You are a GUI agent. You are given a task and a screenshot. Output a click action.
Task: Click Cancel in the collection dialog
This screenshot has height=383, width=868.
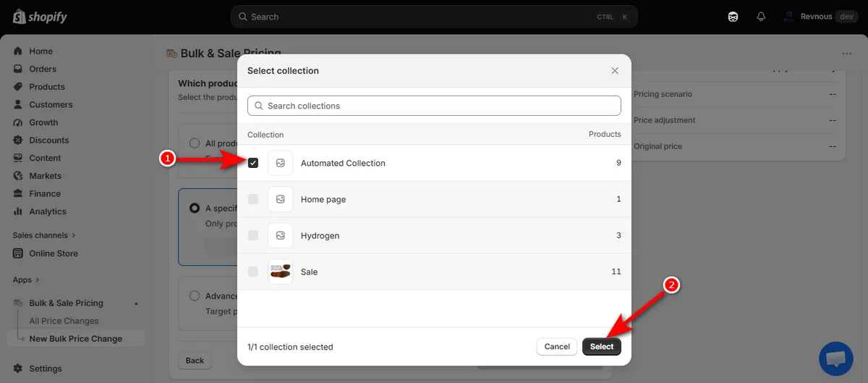tap(557, 347)
